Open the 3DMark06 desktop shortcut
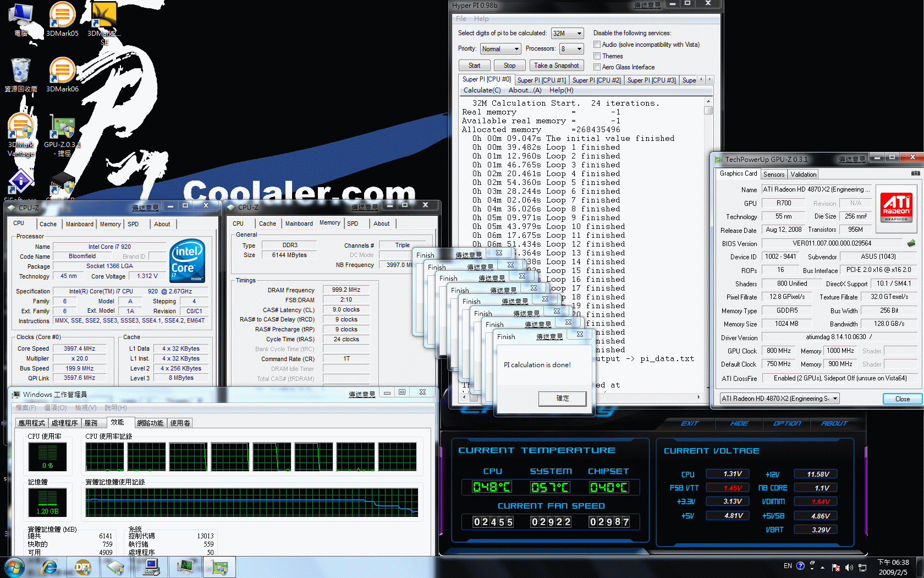This screenshot has width=924, height=578. point(62,75)
